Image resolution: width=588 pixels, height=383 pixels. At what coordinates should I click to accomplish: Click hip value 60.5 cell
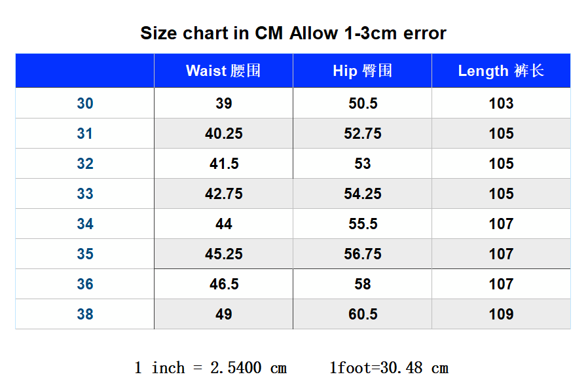pyautogui.click(x=362, y=314)
